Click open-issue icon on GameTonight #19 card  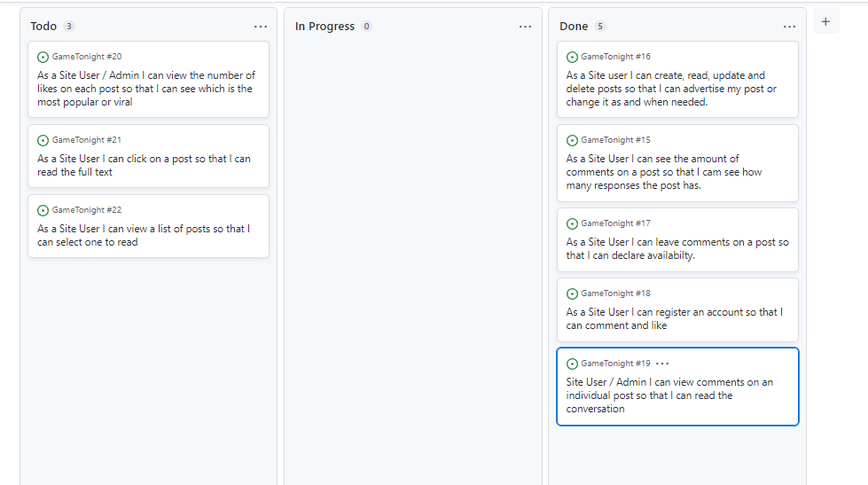point(572,364)
